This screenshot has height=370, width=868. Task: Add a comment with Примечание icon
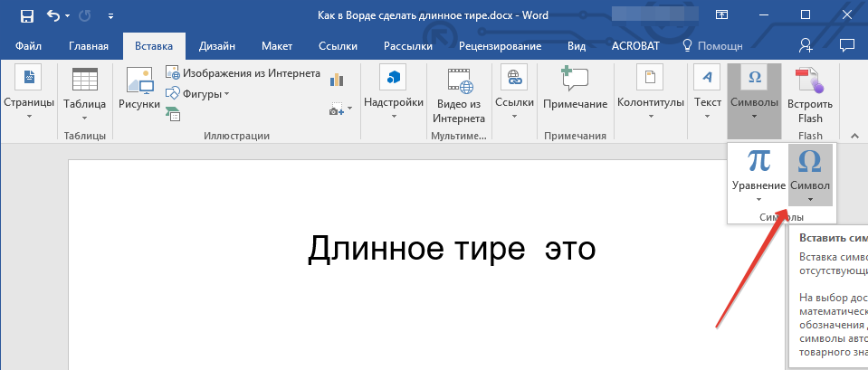click(x=575, y=89)
